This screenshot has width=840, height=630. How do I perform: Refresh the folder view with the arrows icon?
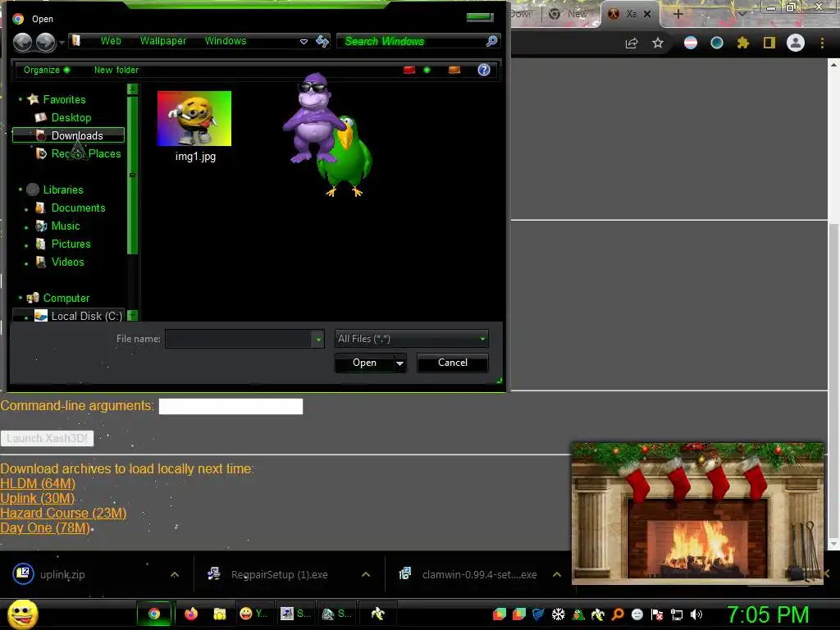[x=322, y=41]
